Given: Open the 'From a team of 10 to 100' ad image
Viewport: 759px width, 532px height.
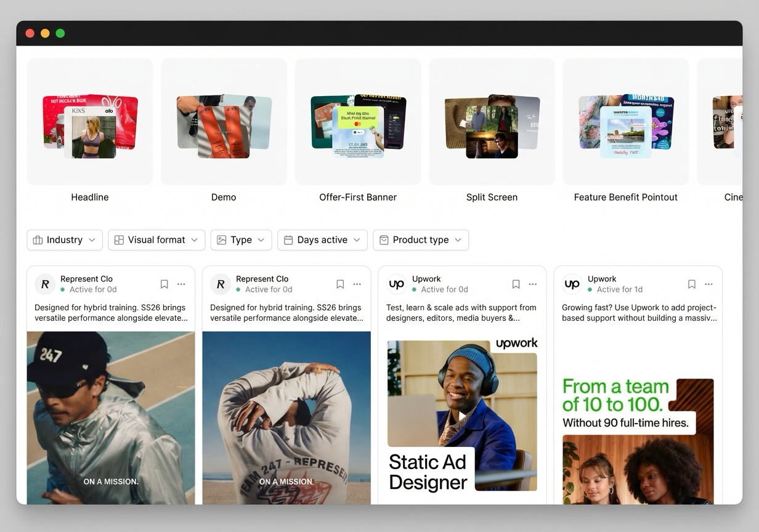Looking at the screenshot, I should pyautogui.click(x=638, y=441).
